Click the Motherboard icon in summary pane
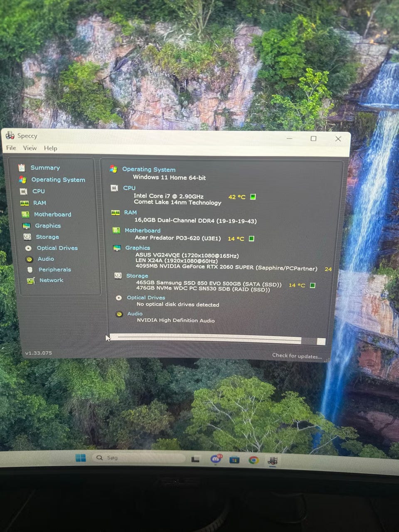The height and width of the screenshot is (532, 399). (x=116, y=230)
